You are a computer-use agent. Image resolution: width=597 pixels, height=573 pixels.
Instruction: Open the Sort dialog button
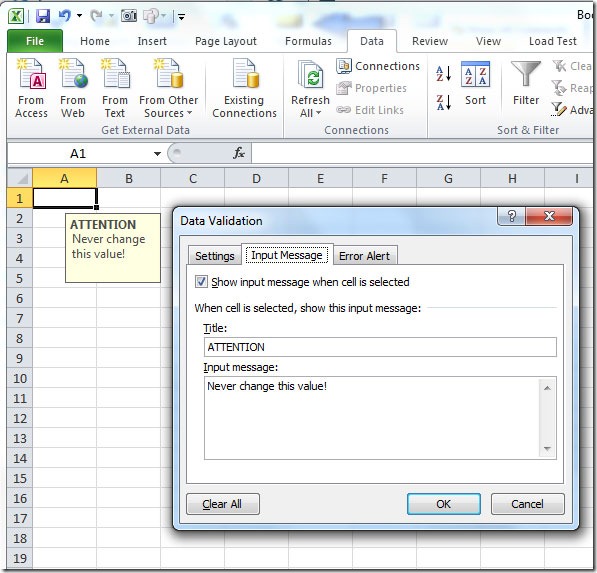click(475, 83)
